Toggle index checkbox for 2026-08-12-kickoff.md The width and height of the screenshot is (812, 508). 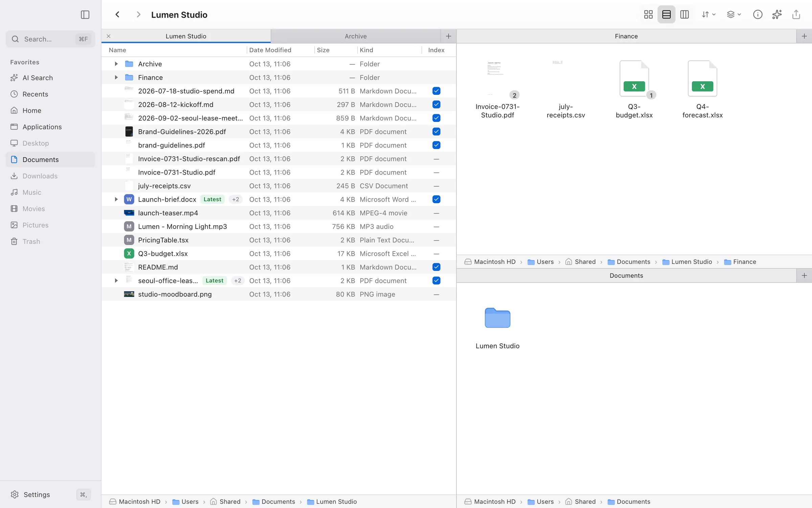tap(436, 105)
